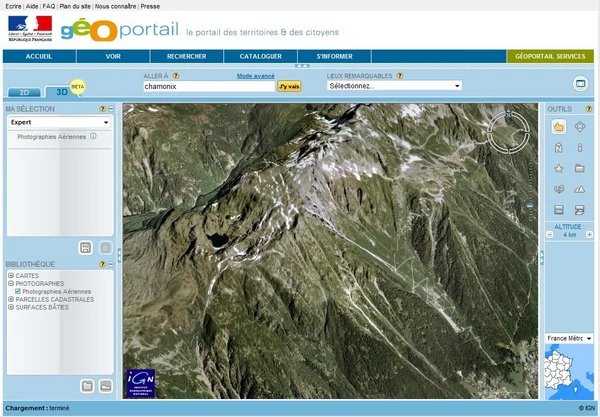Open the Aide link in the header
The image size is (600, 417).
point(32,6)
